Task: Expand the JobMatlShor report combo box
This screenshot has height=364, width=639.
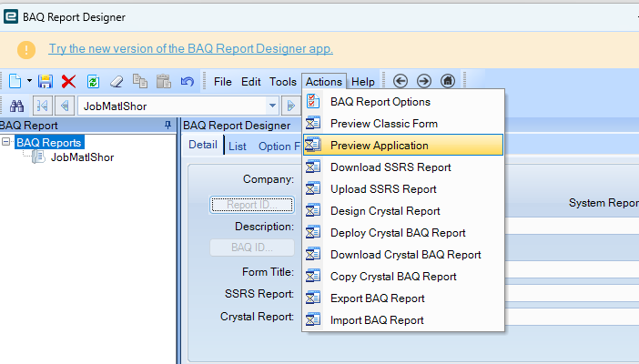Action: [x=271, y=105]
